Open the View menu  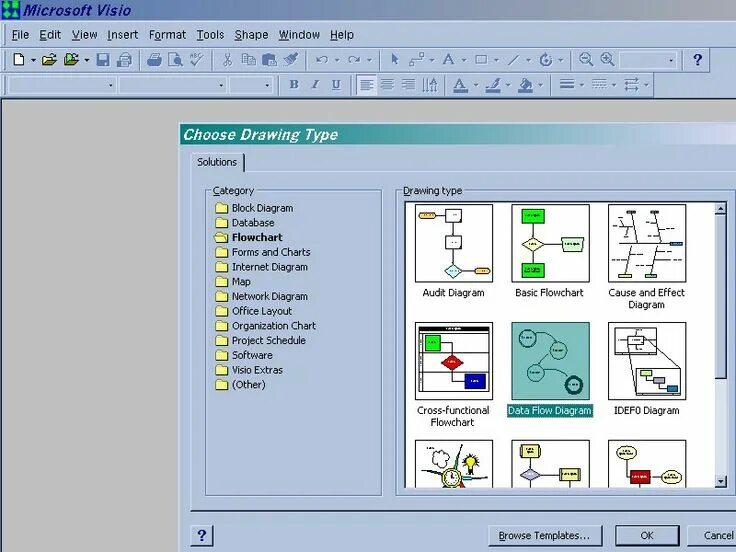pos(84,35)
